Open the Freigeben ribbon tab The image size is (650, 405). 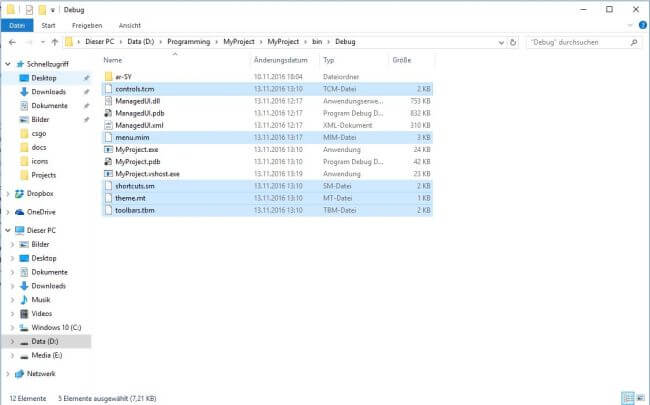[87, 25]
